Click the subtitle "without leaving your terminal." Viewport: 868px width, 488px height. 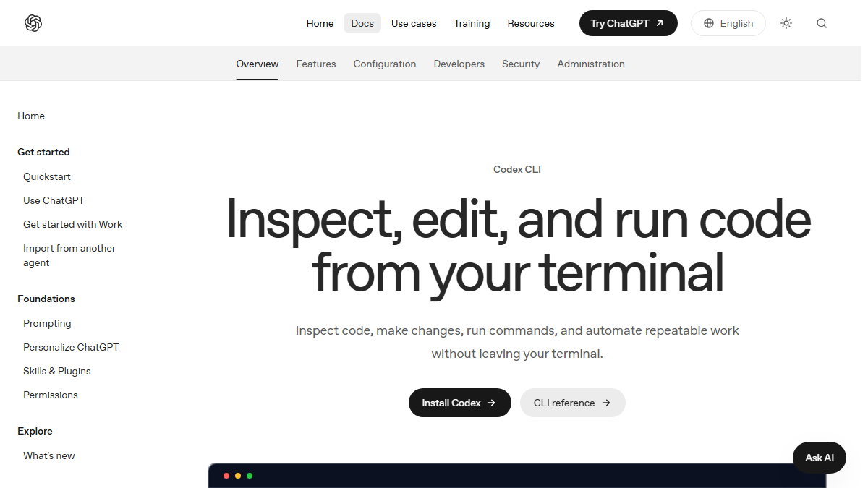(x=517, y=354)
